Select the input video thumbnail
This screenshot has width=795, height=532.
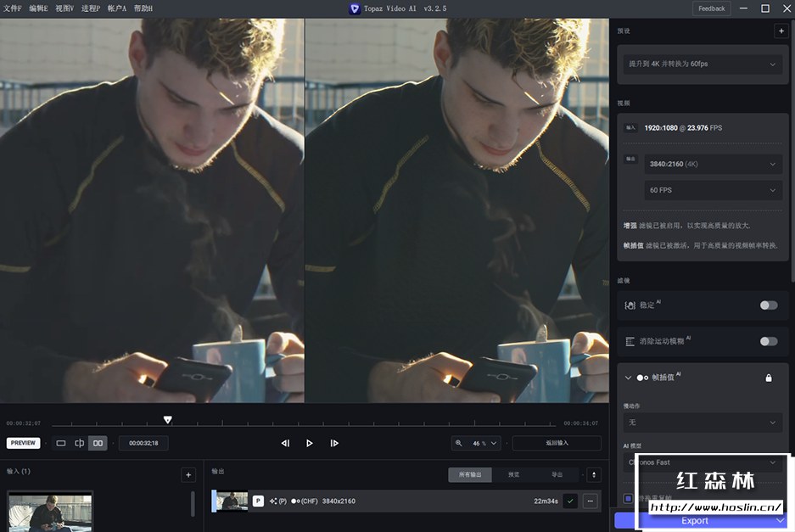(x=50, y=512)
